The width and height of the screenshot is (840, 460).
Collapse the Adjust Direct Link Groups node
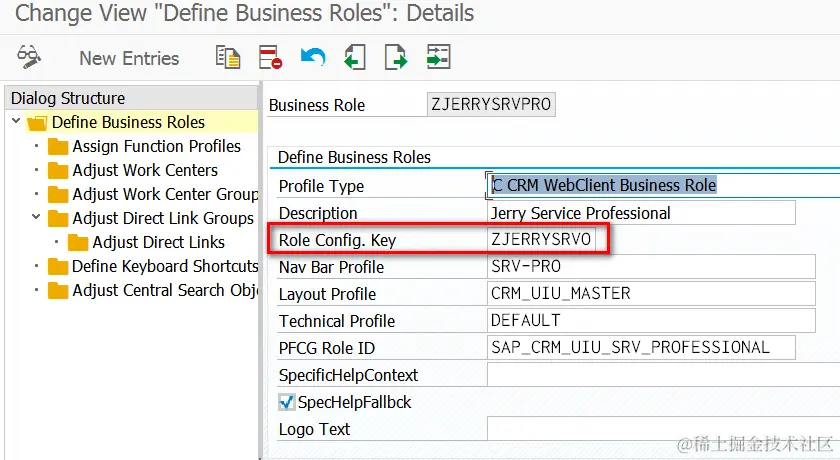(37, 218)
